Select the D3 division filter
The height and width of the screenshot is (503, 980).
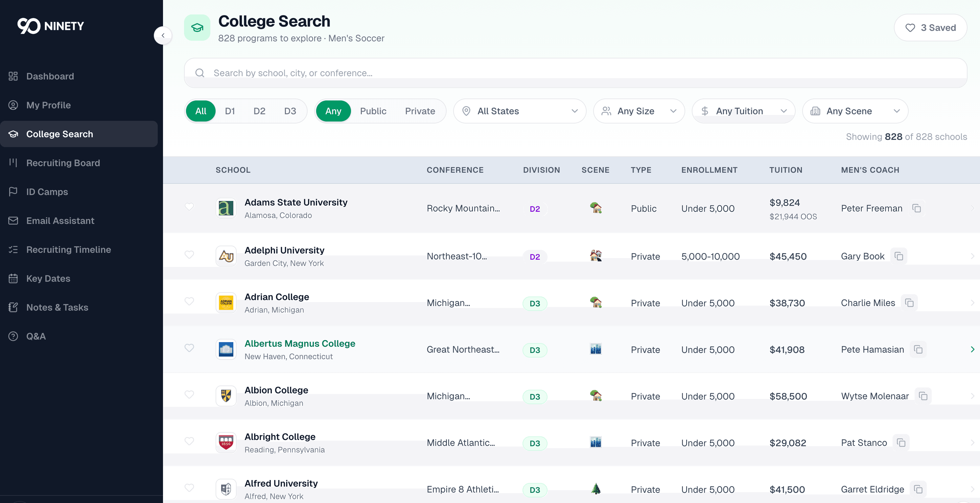coord(290,111)
